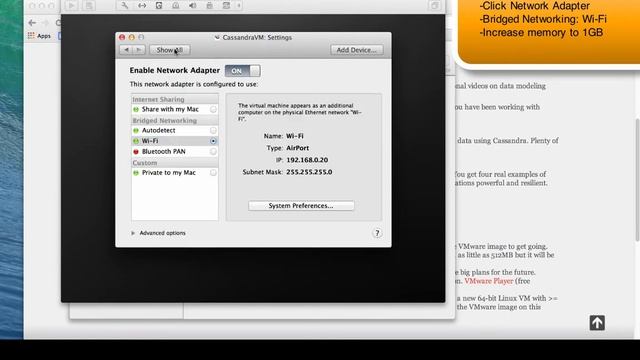Click the play button in VM toolbar
640x360 pixels.
(x=71, y=5)
